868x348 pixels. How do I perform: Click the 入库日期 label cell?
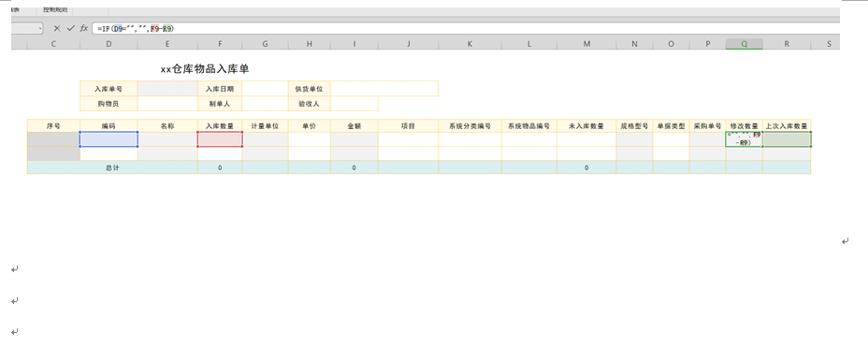(x=220, y=89)
